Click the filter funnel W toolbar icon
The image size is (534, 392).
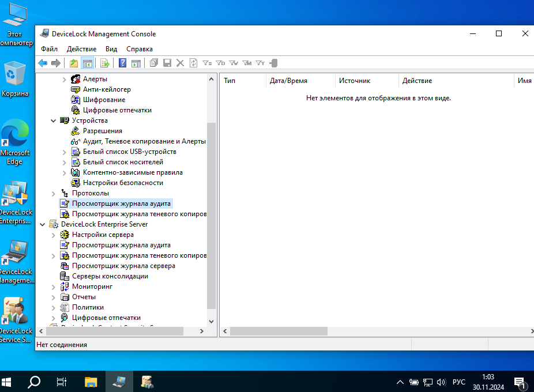coord(234,63)
